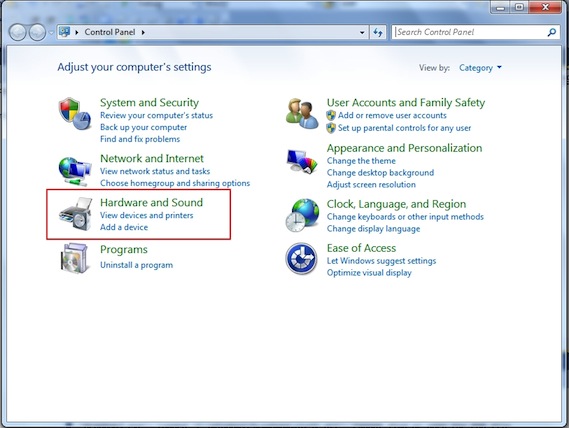
Task: Click the Appearance and Personalization monitor icon
Action: tap(302, 161)
